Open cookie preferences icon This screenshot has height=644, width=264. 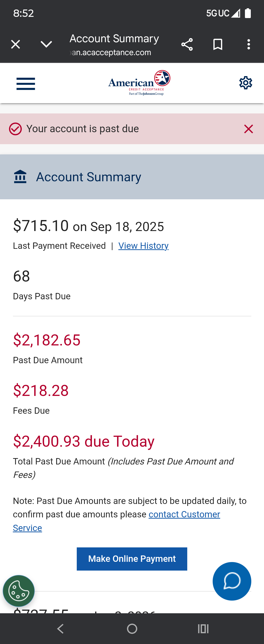(19, 591)
